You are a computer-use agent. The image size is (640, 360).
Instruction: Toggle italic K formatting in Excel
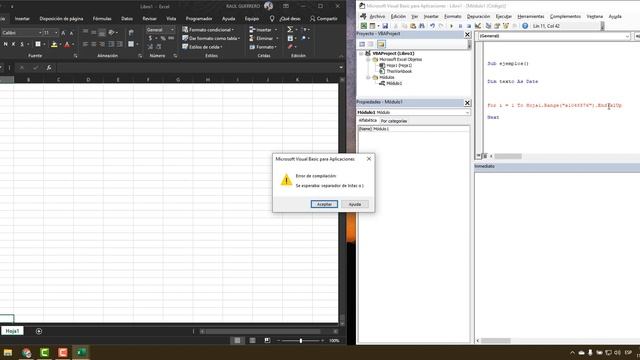[13, 44]
